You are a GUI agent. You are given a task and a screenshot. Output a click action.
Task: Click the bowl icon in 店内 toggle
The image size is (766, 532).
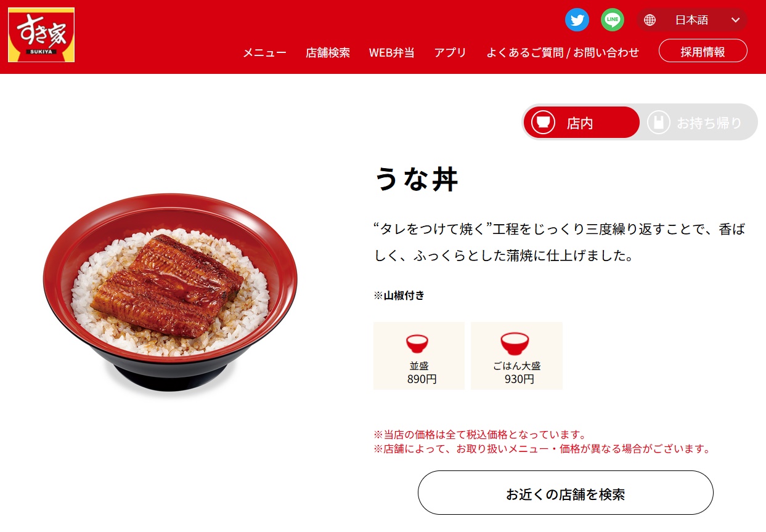tap(543, 123)
